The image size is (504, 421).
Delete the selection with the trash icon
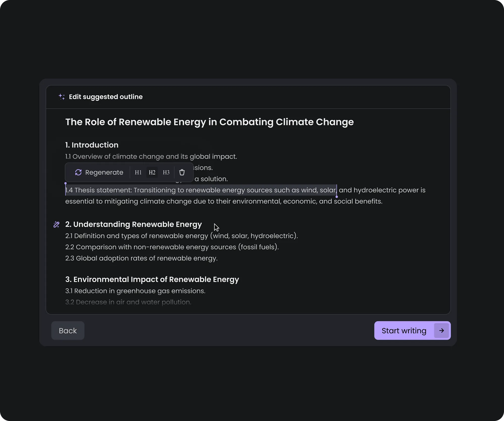[x=182, y=172]
